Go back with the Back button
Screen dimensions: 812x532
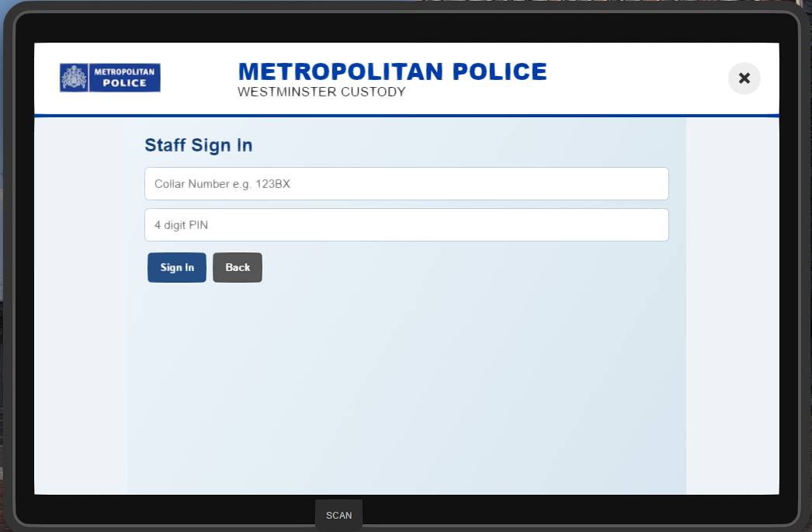[x=238, y=267]
